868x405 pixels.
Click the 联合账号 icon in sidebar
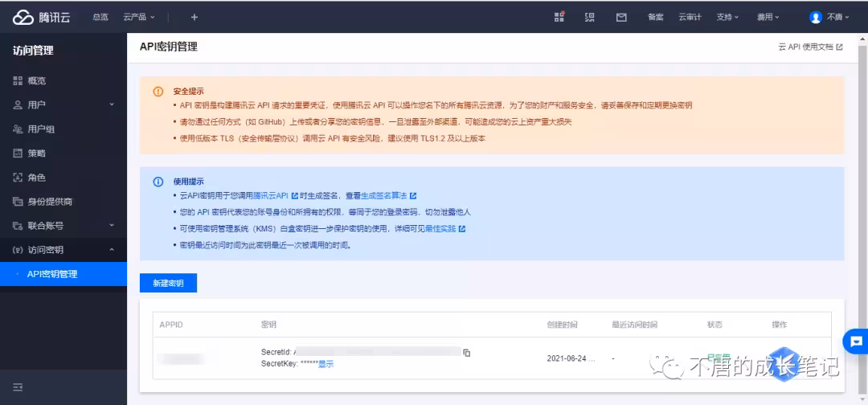tap(18, 226)
